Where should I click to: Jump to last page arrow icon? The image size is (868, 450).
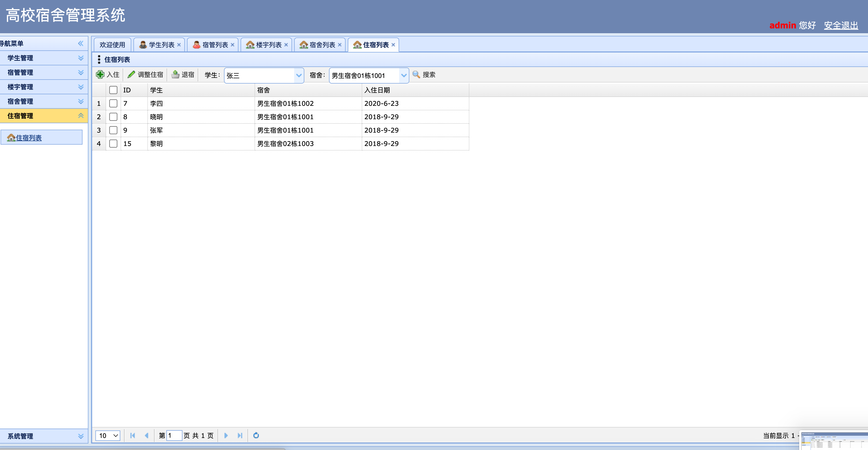click(x=240, y=435)
